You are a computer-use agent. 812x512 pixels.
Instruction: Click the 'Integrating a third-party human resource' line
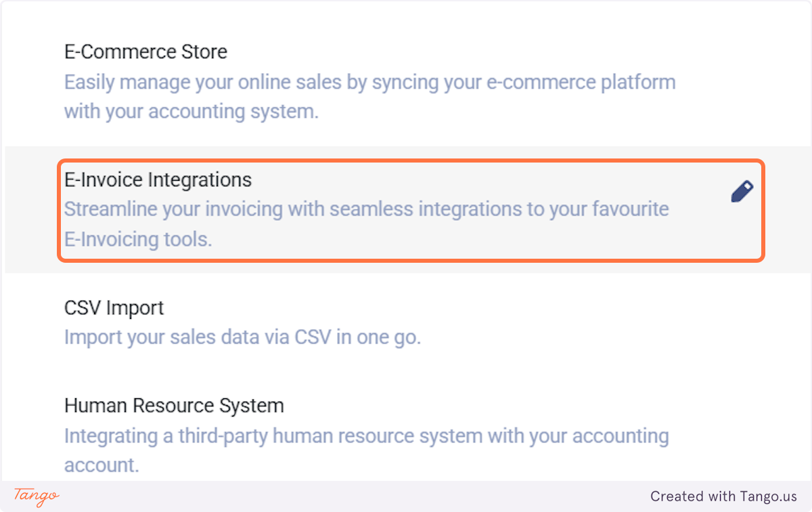coord(366,435)
